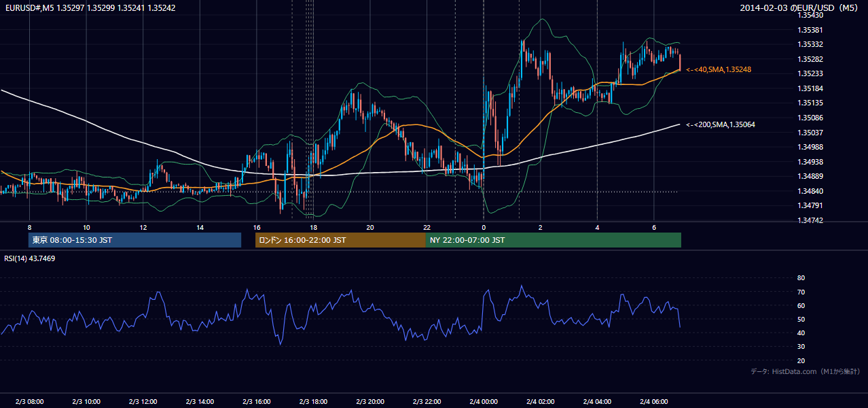Select the ロンドン 16:00-22:00 JST session bar
This screenshot has width=868, height=408.
click(340, 240)
